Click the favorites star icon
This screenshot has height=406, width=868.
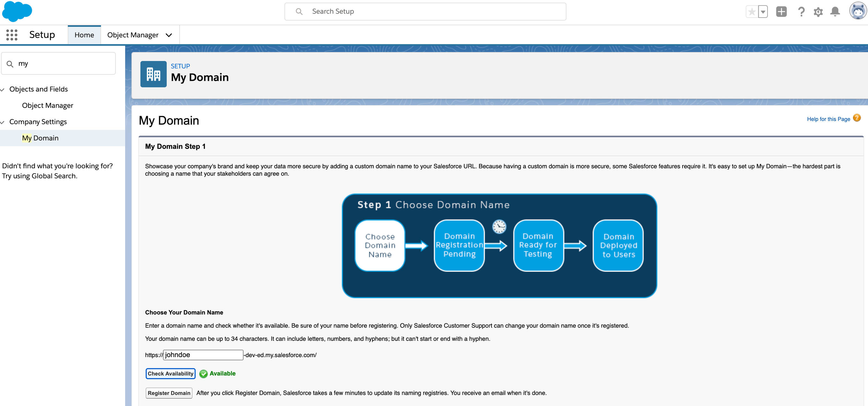tap(752, 12)
